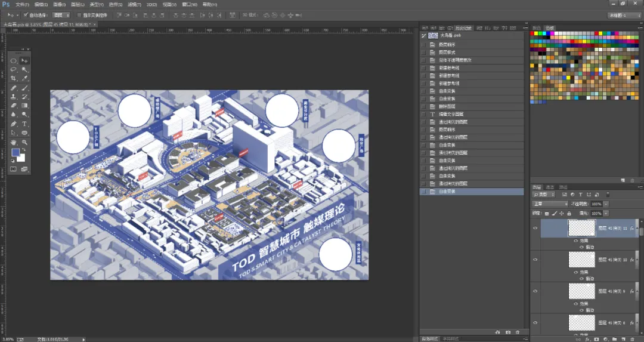Open the 窗口(W) menu
The width and height of the screenshot is (644, 342).
pyautogui.click(x=190, y=5)
